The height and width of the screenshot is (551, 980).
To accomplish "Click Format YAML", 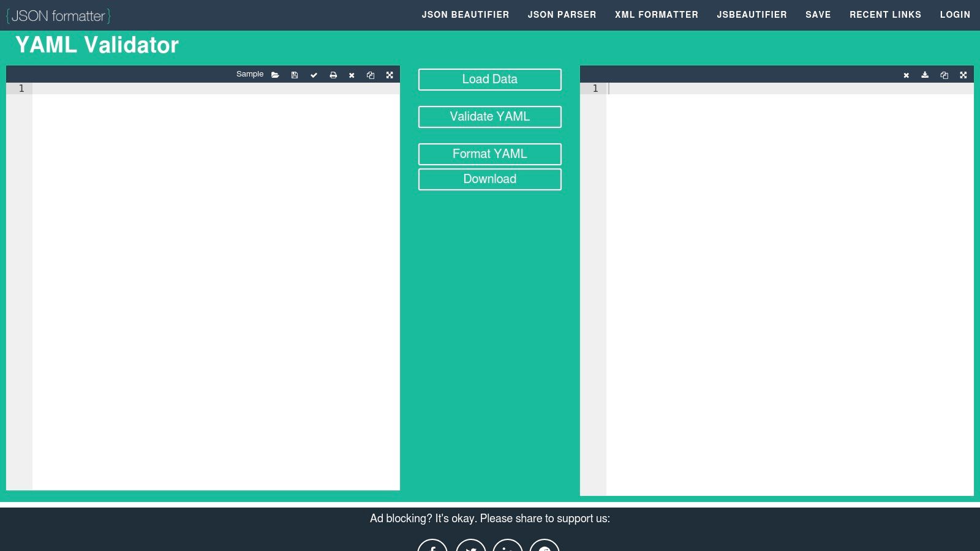I will (489, 154).
